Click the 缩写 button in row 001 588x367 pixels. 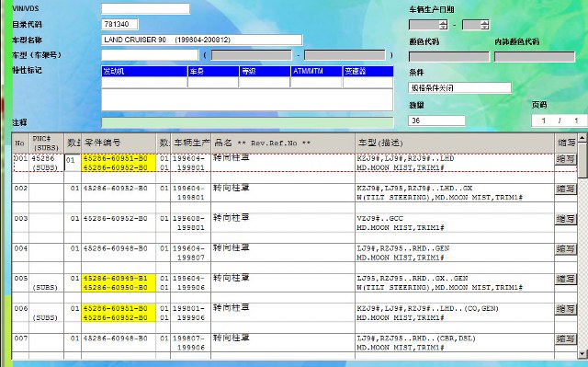pyautogui.click(x=566, y=159)
